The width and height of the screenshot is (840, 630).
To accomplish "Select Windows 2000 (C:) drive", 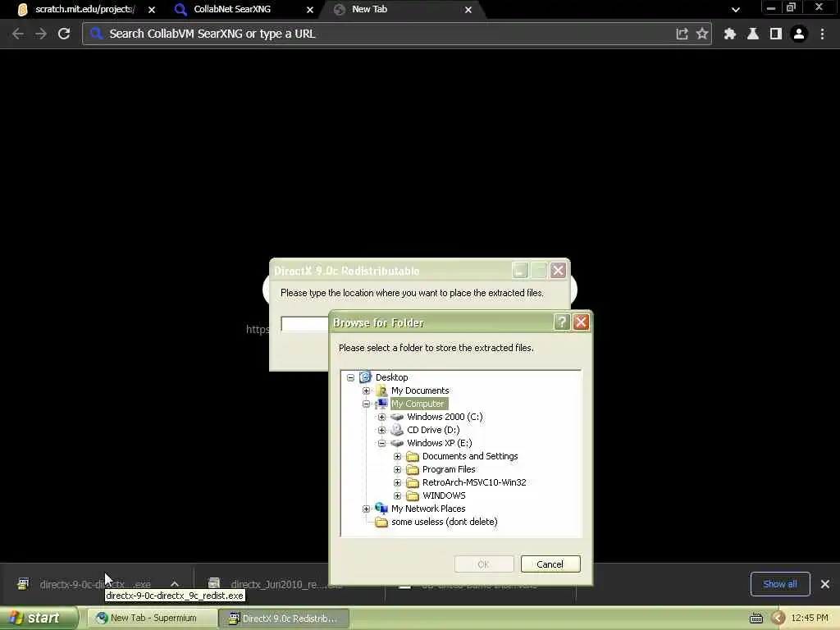I will [x=445, y=417].
